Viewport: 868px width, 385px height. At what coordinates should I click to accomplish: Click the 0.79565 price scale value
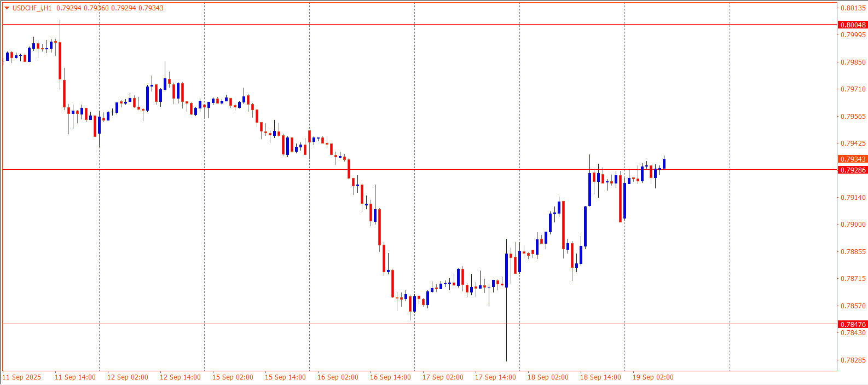coord(853,117)
